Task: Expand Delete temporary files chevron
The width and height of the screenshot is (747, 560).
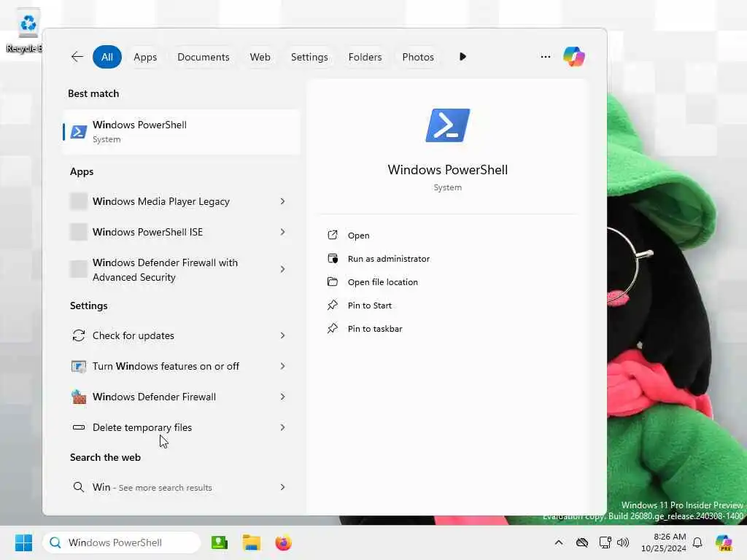Action: pyautogui.click(x=282, y=427)
